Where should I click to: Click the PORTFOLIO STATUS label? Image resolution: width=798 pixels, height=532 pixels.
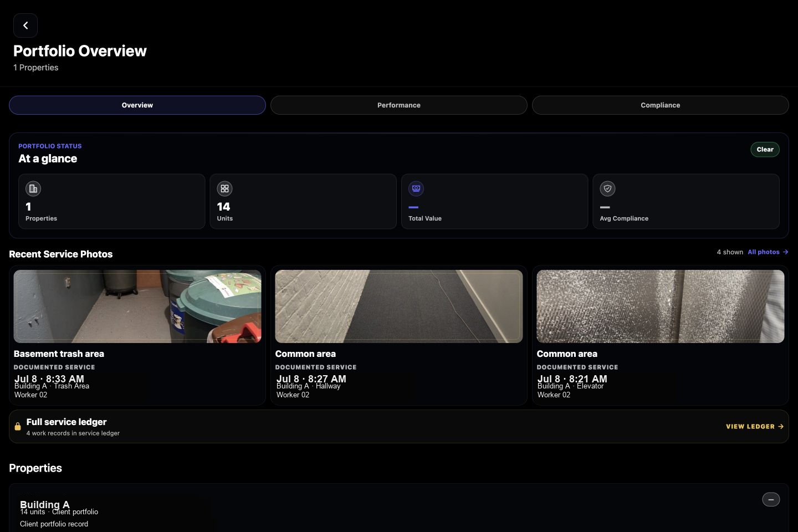click(x=50, y=146)
